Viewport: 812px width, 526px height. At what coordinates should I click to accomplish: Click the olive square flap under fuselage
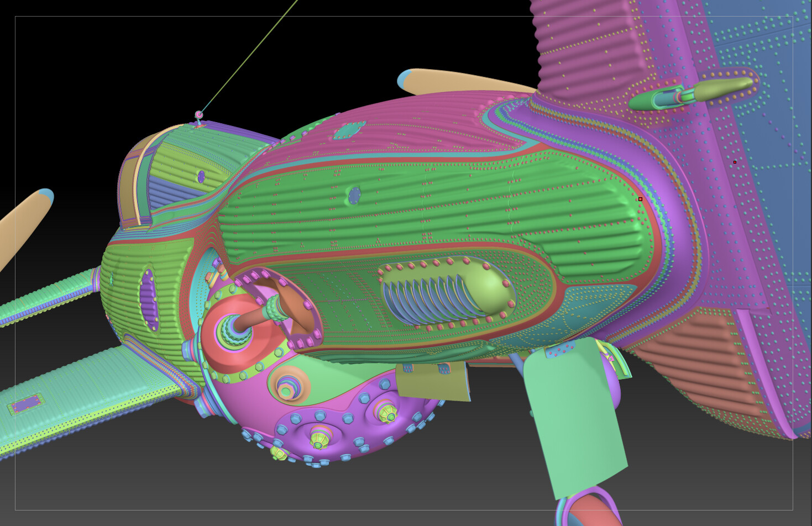point(433,381)
